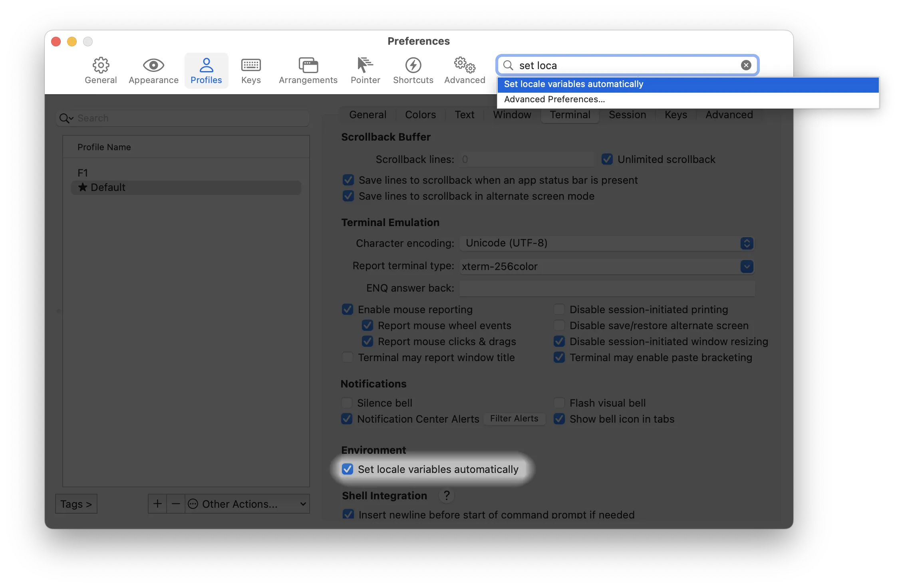Uncheck Set locale variables automatically
The image size is (898, 588).
tap(348, 469)
